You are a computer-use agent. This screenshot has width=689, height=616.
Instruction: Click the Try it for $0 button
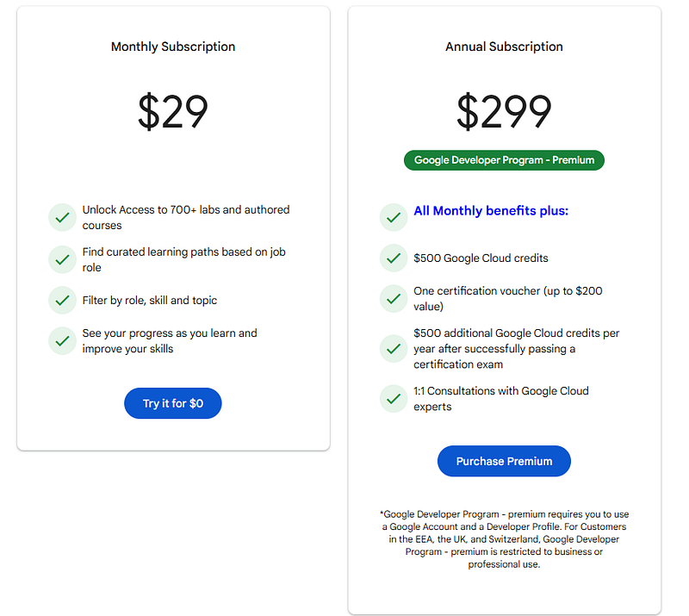(172, 402)
